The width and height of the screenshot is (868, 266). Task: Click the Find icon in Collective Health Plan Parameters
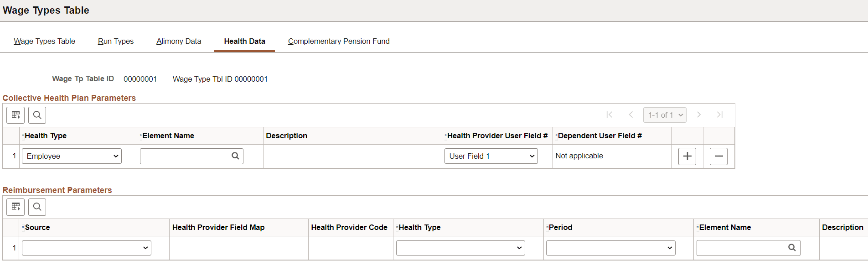37,115
